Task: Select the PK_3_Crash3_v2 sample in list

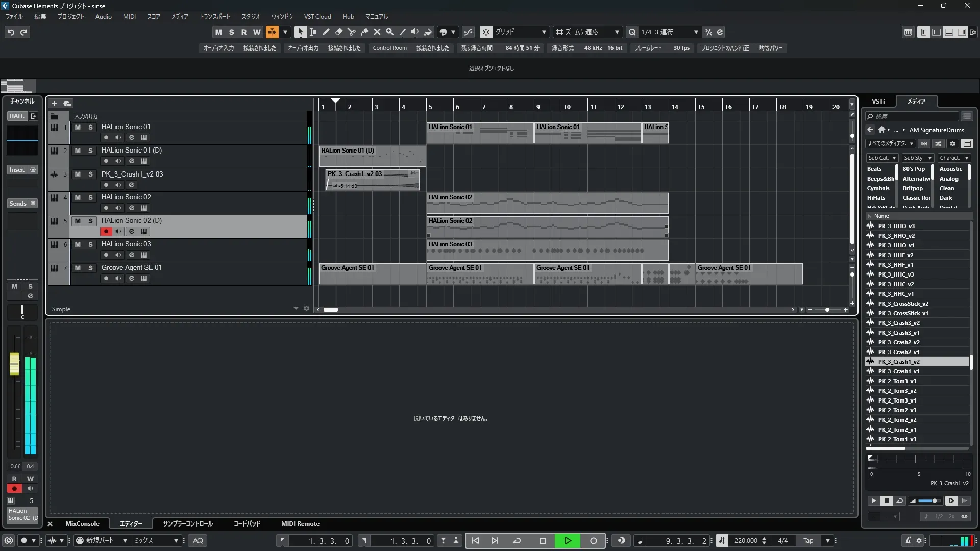Action: pyautogui.click(x=898, y=323)
